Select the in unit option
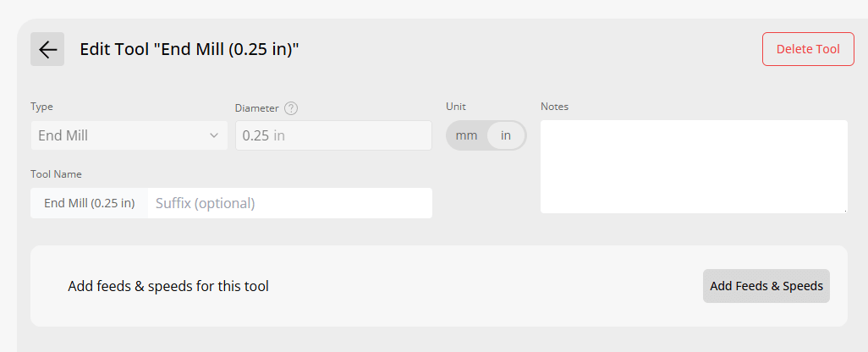 coord(506,135)
